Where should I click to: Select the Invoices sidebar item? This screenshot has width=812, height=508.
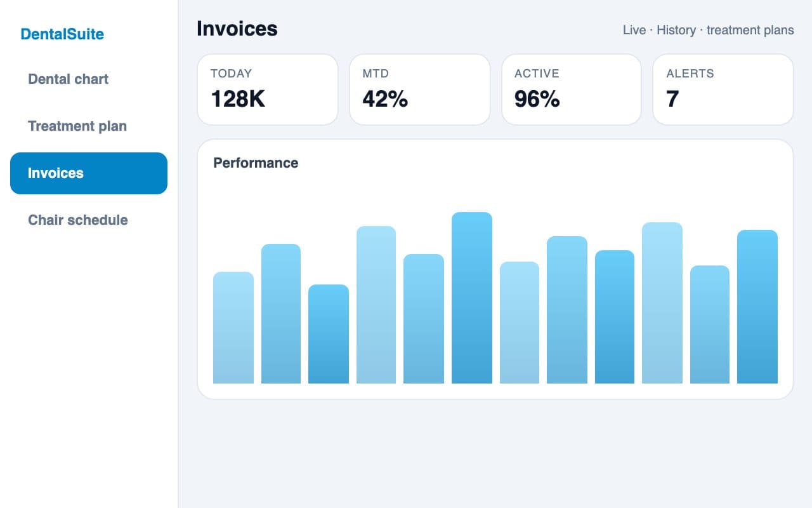click(x=89, y=173)
